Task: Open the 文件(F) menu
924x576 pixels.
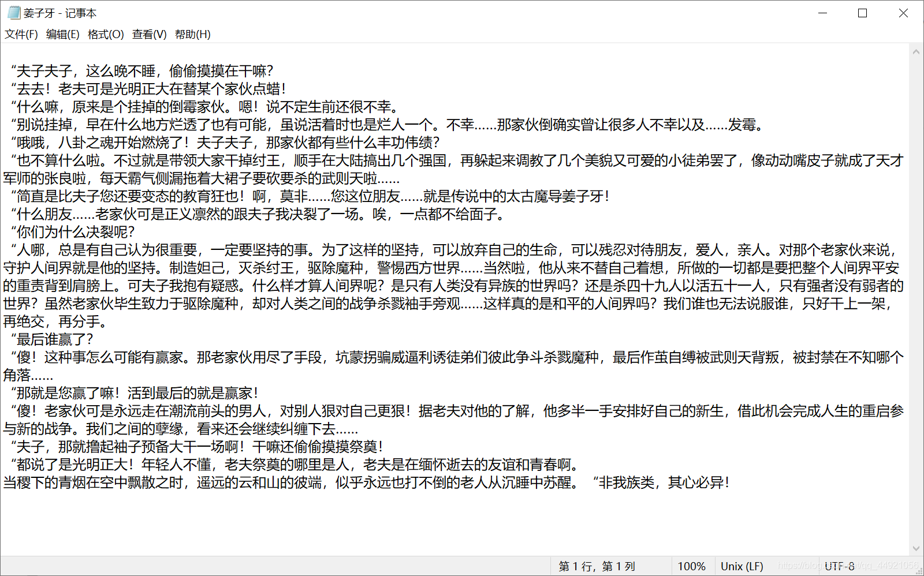Action: 21,34
